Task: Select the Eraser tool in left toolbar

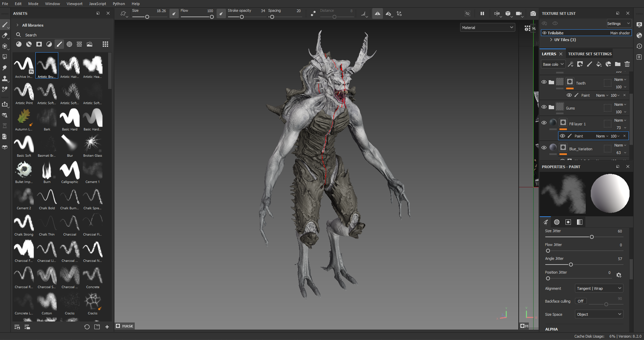Action: [x=5, y=35]
